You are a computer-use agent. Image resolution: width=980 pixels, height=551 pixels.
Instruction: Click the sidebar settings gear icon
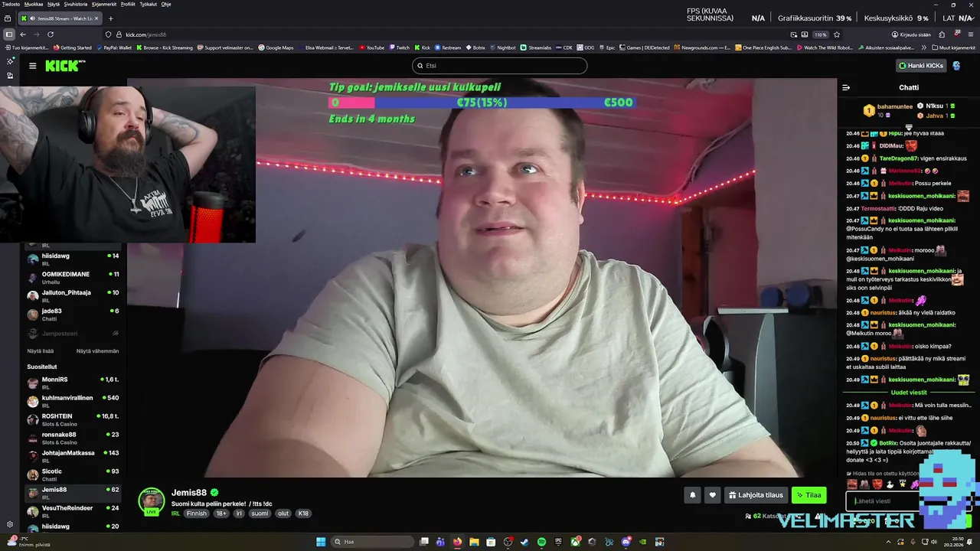pyautogui.click(x=10, y=524)
